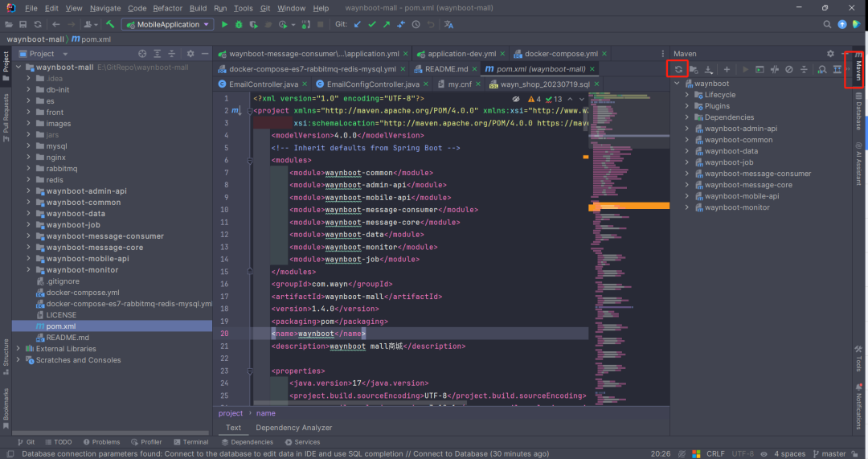Expand Plugins node in Maven panel

tap(687, 106)
